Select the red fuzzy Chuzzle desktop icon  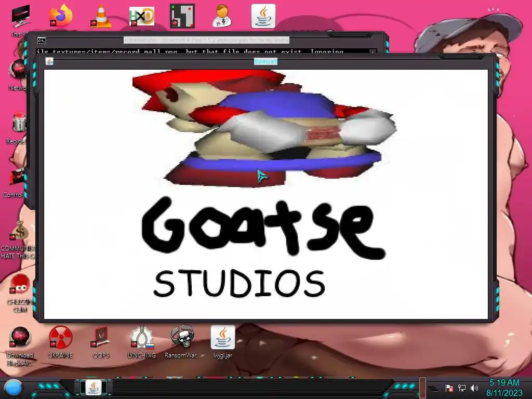click(x=20, y=284)
